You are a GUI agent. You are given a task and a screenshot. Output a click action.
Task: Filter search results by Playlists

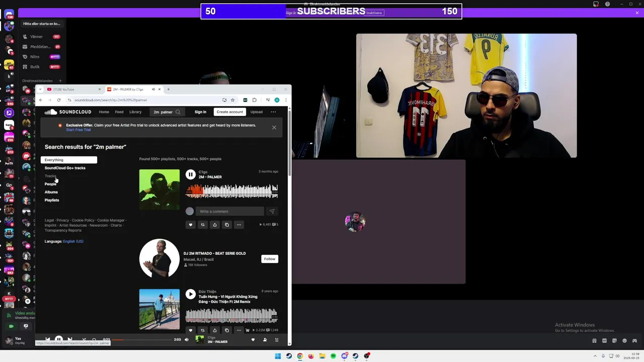tap(52, 200)
